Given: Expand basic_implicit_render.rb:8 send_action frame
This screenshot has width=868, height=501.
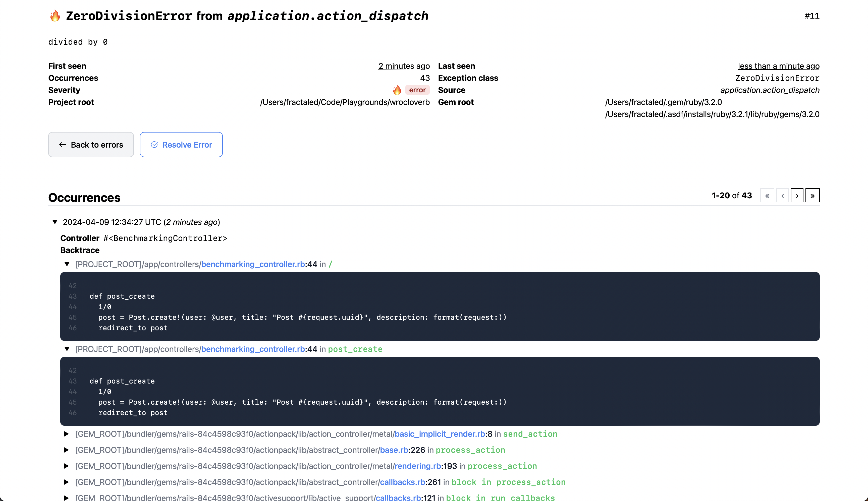Looking at the screenshot, I should (67, 434).
